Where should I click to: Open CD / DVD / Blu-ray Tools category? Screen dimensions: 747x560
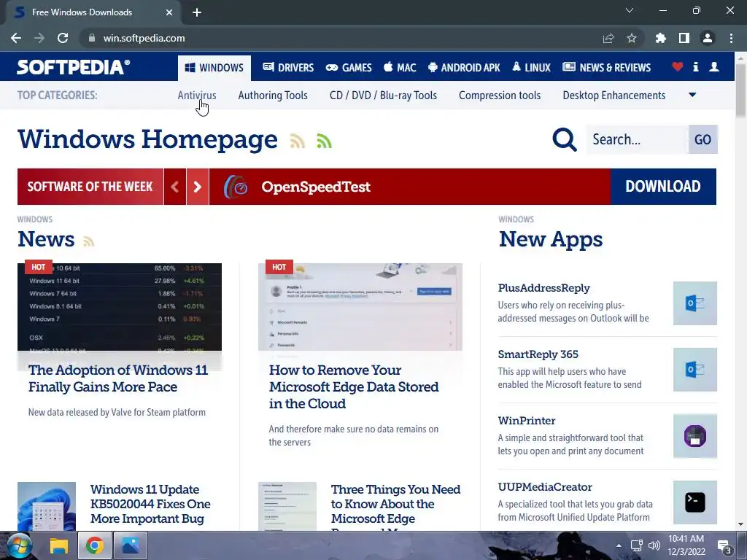[383, 96]
